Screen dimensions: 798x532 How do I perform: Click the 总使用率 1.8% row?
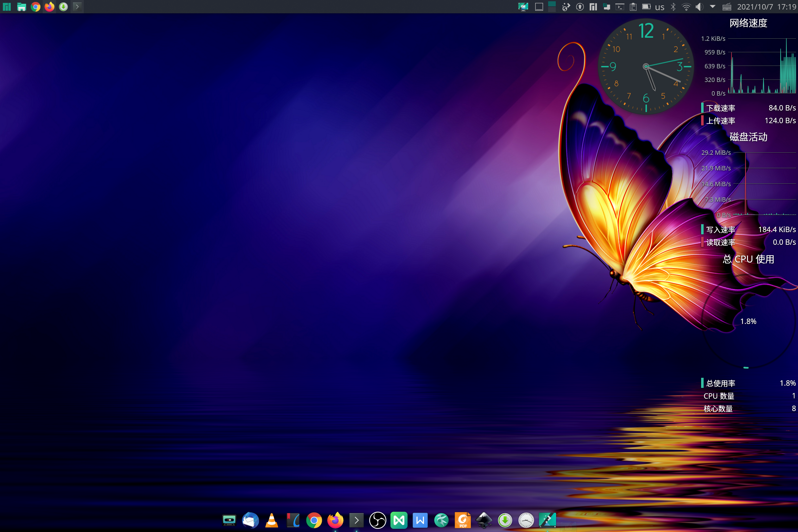(748, 383)
